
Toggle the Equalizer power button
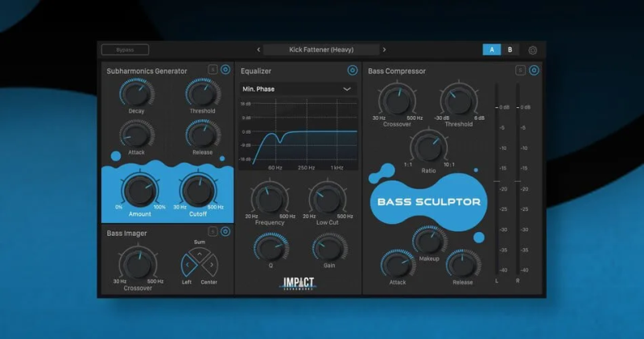click(353, 70)
